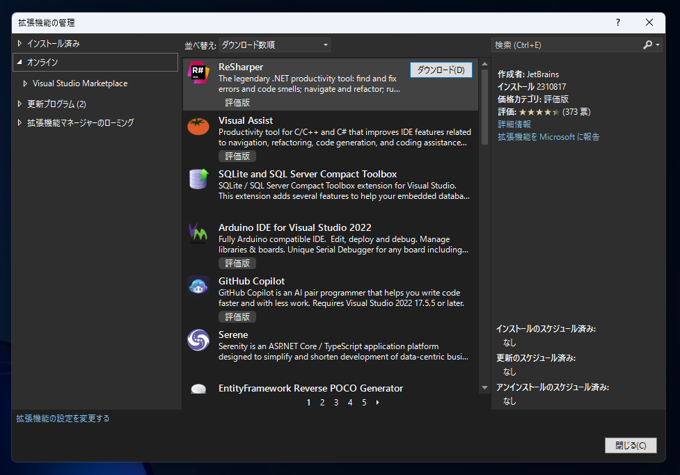The image size is (680, 475).
Task: Click the star rating for ReSharper
Action: 539,112
